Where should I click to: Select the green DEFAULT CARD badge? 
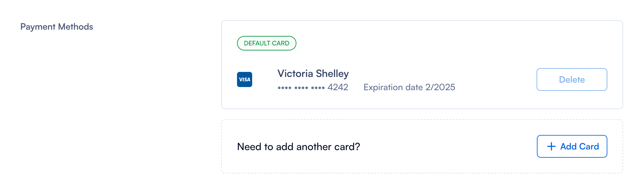[266, 43]
